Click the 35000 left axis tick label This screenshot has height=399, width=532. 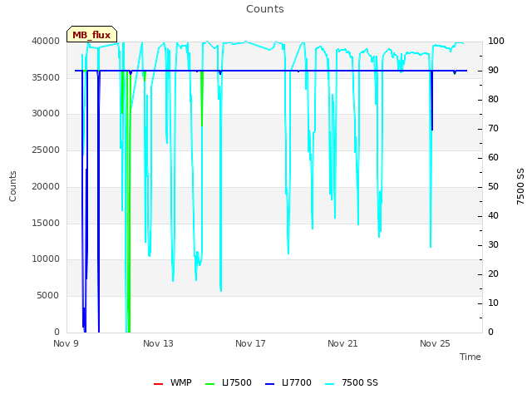point(46,77)
